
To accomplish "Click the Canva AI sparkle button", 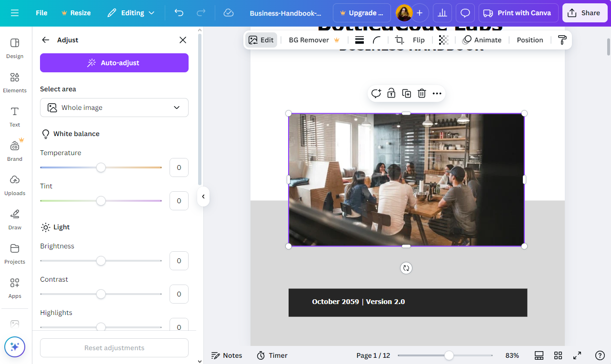I will coord(15,347).
